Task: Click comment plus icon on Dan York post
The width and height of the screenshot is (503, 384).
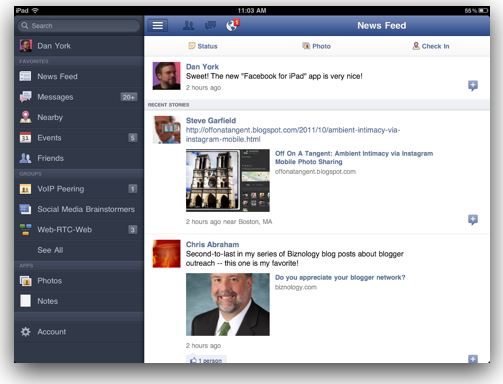Action: coord(473,86)
